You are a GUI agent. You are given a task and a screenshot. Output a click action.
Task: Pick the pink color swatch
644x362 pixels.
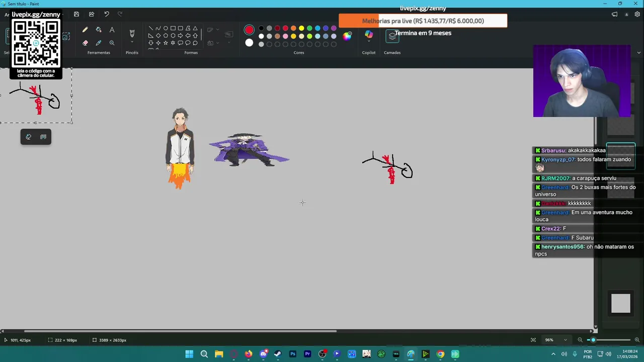(x=285, y=36)
